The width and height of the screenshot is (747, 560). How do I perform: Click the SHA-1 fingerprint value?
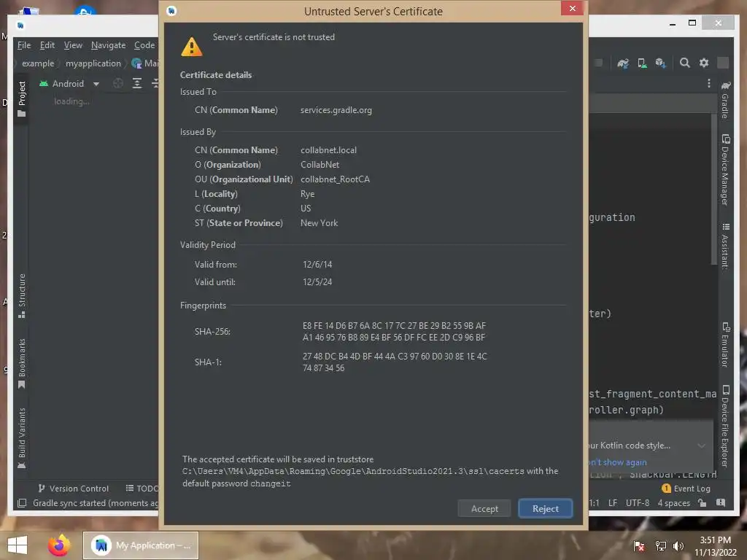tap(395, 362)
